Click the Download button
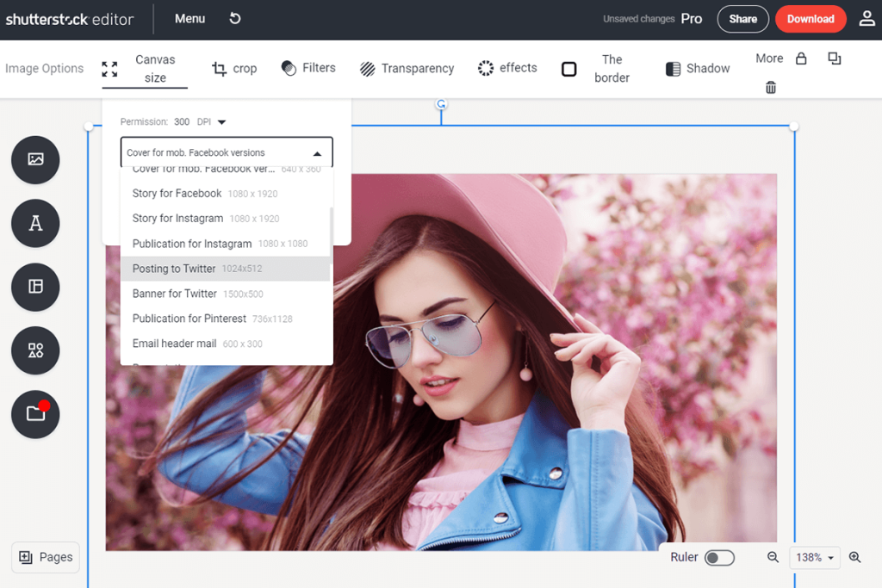 click(811, 17)
